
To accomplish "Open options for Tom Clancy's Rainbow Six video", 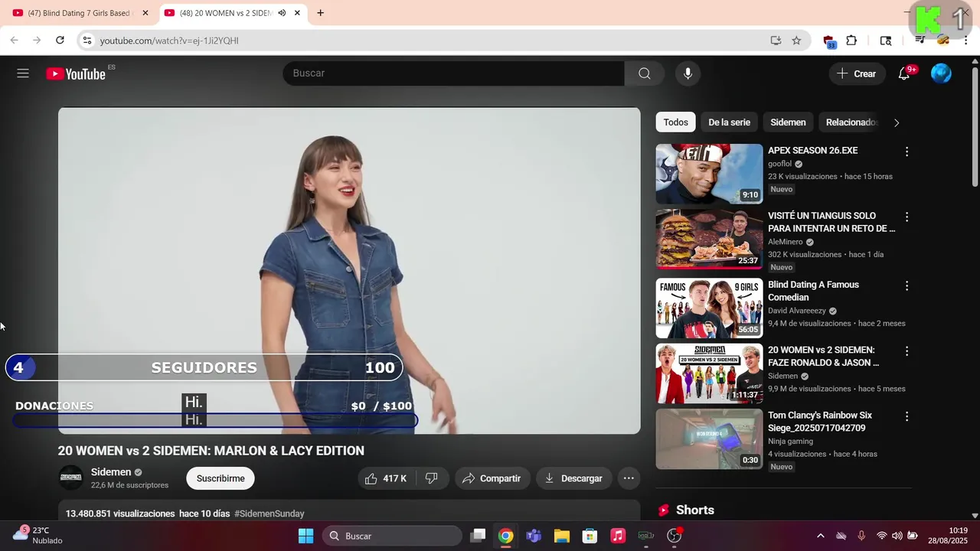I will 906,416.
